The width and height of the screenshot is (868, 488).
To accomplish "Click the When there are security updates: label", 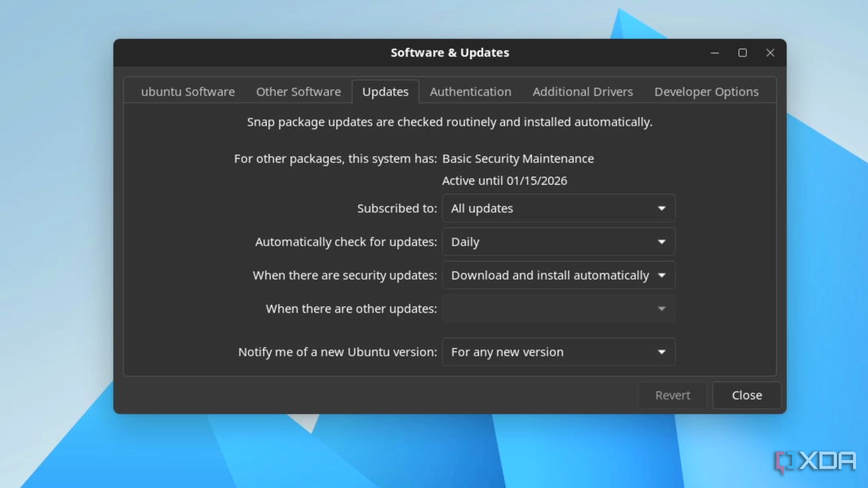I will click(x=345, y=276).
